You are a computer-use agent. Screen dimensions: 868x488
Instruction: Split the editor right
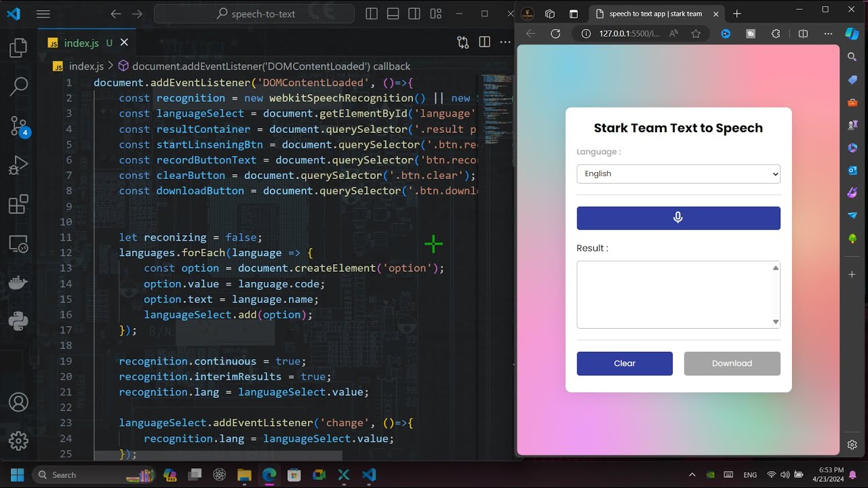coord(484,42)
